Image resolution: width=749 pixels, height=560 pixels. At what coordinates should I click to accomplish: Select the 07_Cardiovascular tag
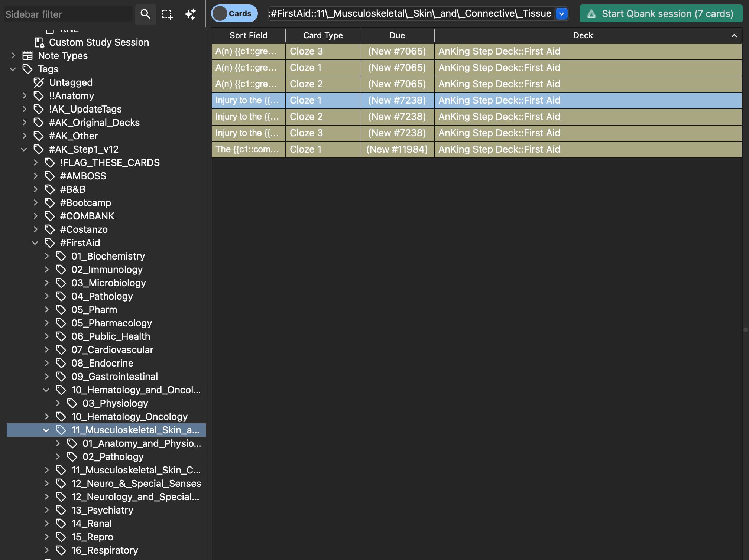click(112, 350)
